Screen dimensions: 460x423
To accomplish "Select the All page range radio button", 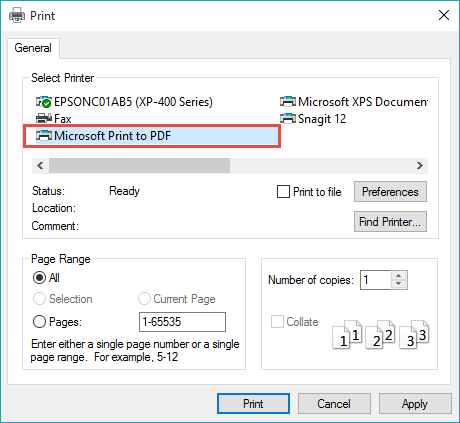I will click(39, 278).
